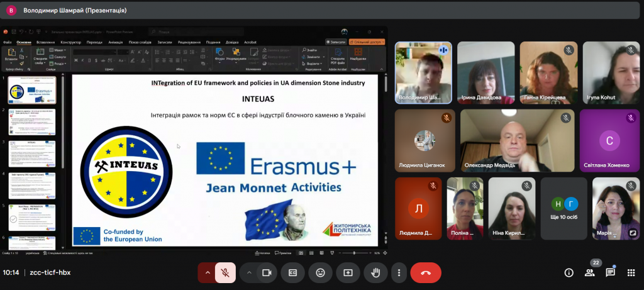This screenshot has width=644, height=290.
Task: Switch to the Design (Конструктор) tab
Action: coord(70,42)
